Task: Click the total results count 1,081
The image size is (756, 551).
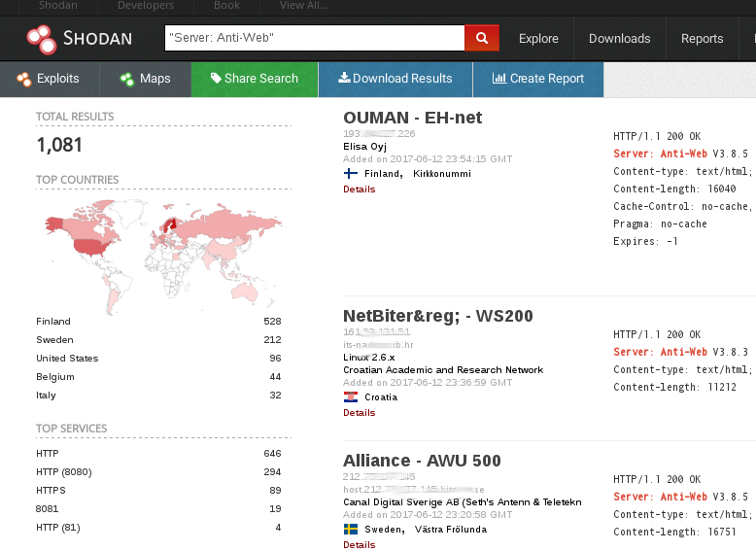Action: (x=59, y=145)
